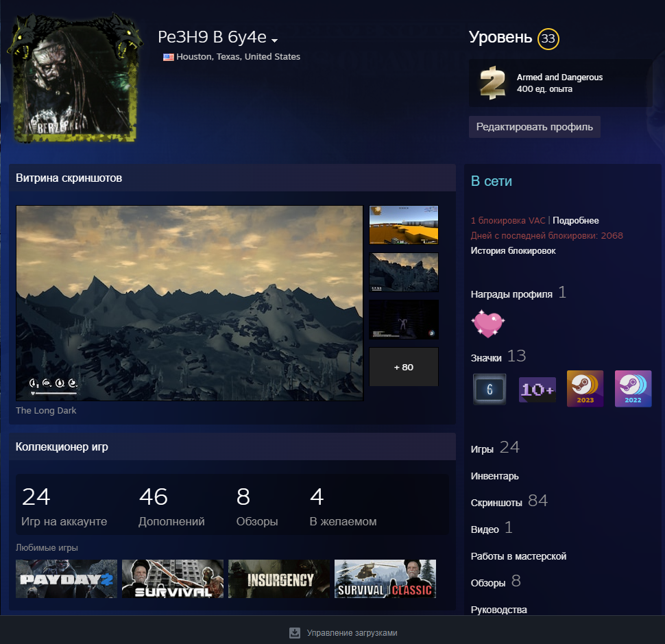Click the 4 В желаемом stat
The image size is (665, 644).
[343, 505]
